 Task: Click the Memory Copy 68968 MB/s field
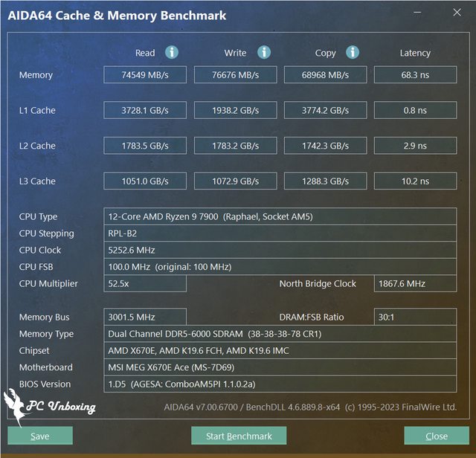click(325, 75)
